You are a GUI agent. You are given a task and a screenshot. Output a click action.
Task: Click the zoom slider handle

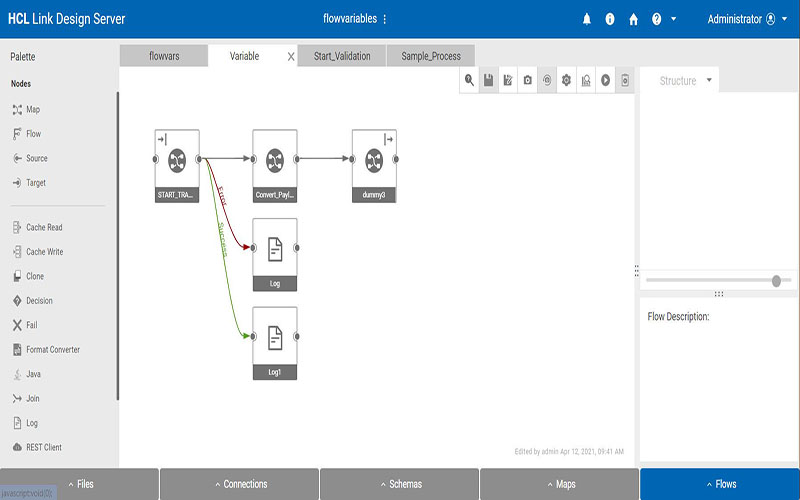[x=776, y=281]
